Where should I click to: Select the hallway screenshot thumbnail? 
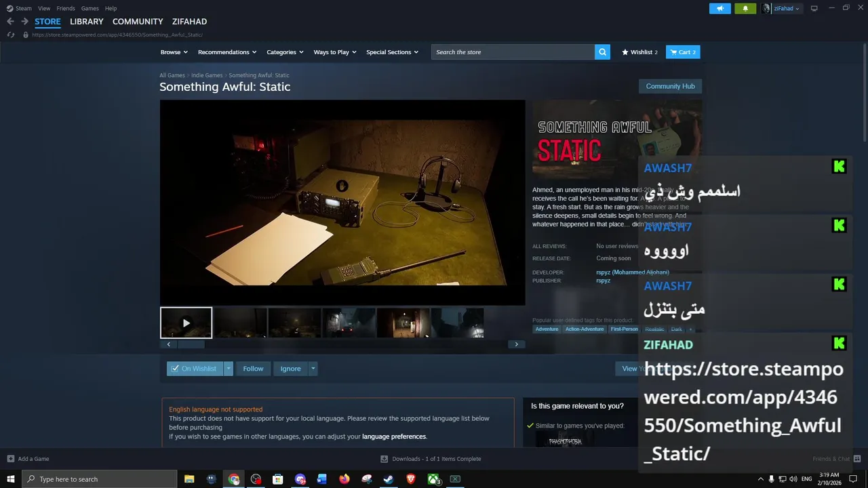click(x=403, y=323)
